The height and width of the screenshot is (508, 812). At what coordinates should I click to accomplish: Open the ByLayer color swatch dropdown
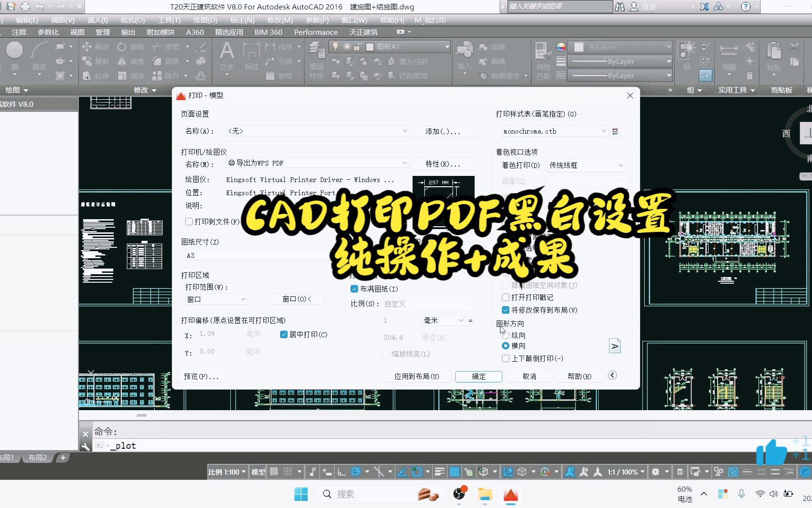click(x=620, y=47)
